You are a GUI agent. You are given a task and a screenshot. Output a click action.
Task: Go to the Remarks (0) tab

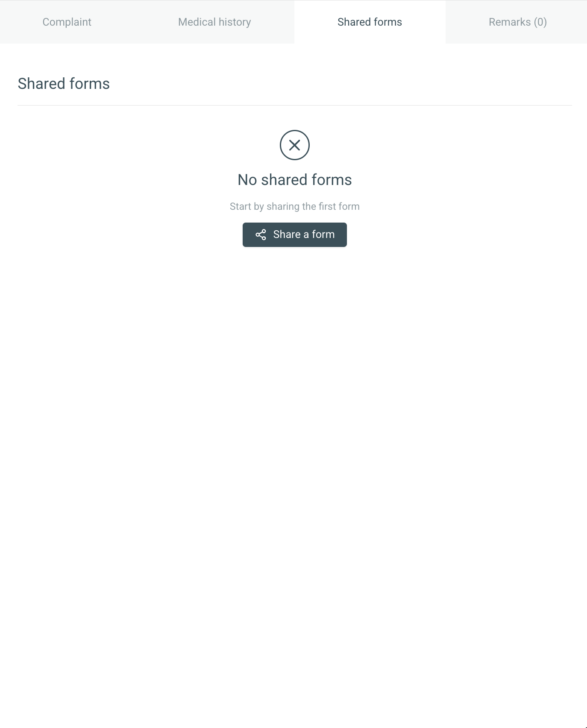click(518, 22)
